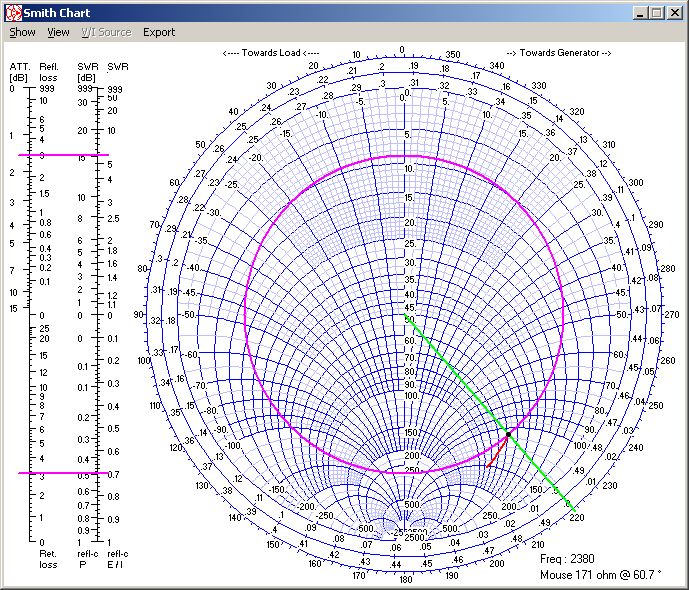
Task: Click the Freq : 2380 readout
Action: pos(569,560)
